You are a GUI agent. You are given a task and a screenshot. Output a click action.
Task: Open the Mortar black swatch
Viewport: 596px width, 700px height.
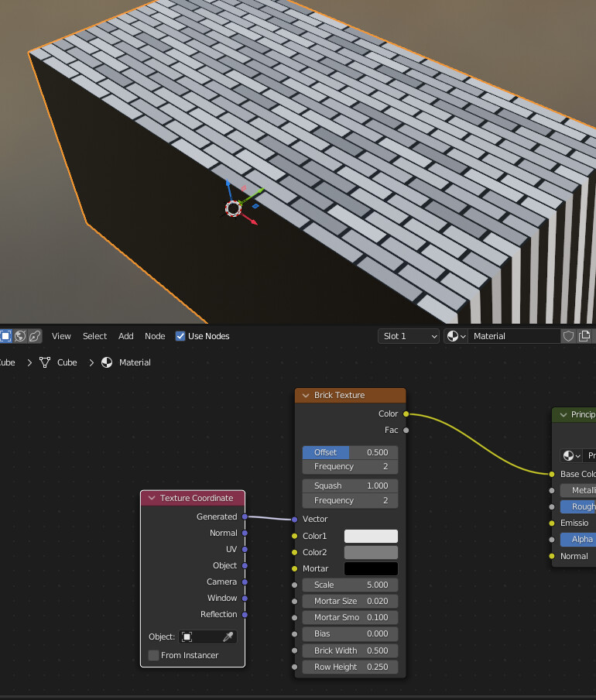coord(371,568)
